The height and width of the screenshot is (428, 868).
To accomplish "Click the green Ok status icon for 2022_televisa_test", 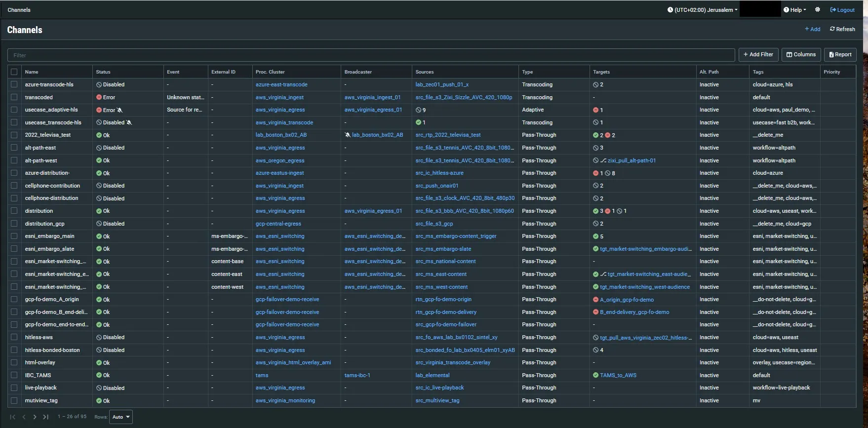I will point(99,135).
